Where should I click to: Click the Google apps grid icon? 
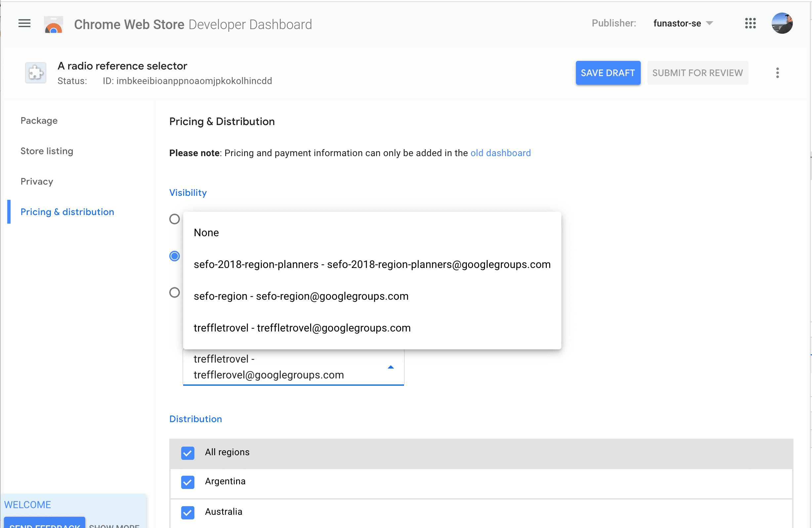pyautogui.click(x=750, y=24)
